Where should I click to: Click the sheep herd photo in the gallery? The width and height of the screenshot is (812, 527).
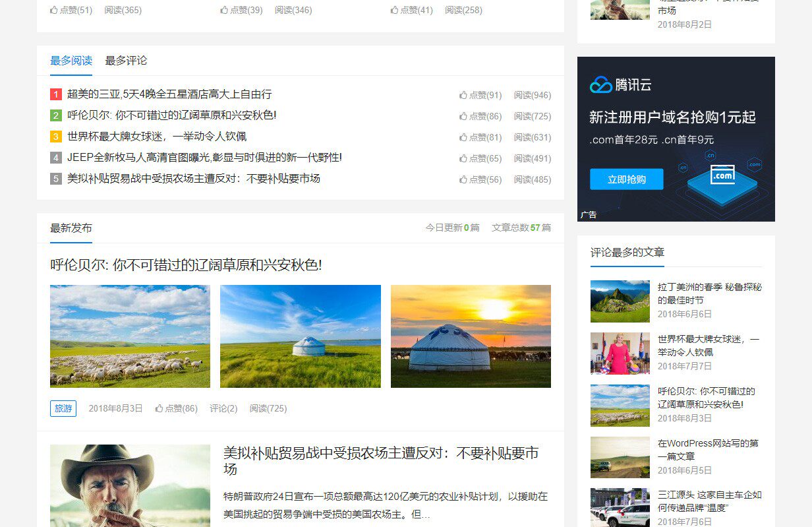tap(129, 336)
